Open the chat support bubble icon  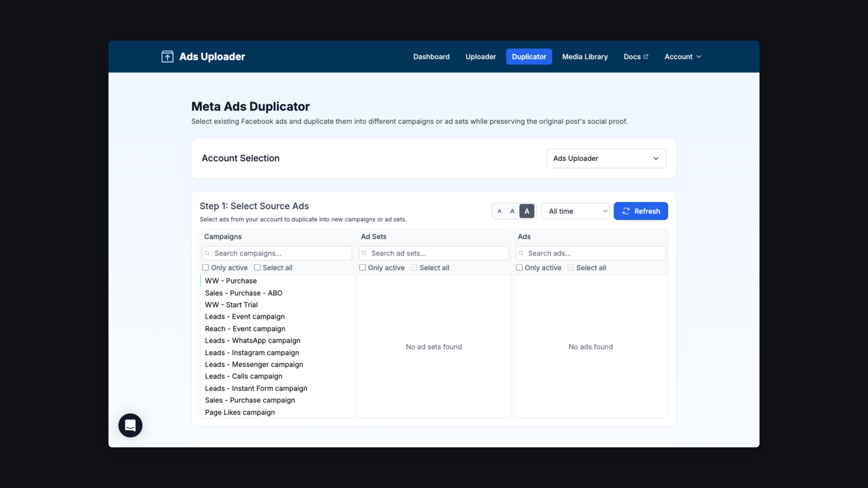point(130,425)
